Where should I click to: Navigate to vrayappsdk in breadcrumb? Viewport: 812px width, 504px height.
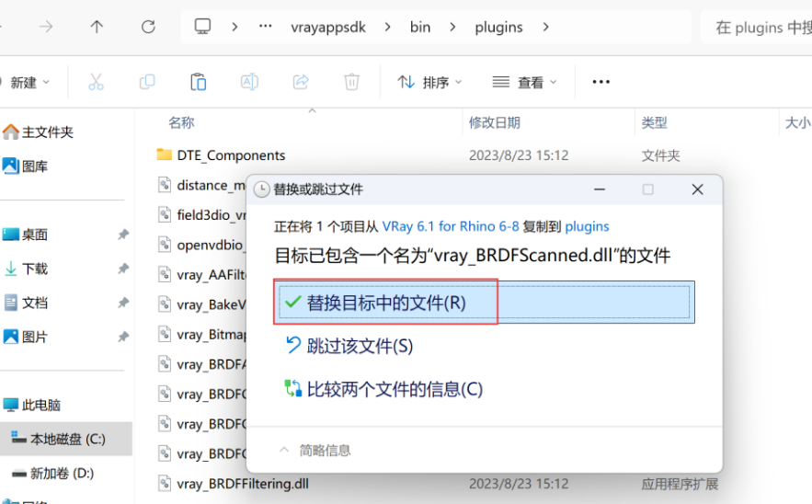(328, 27)
